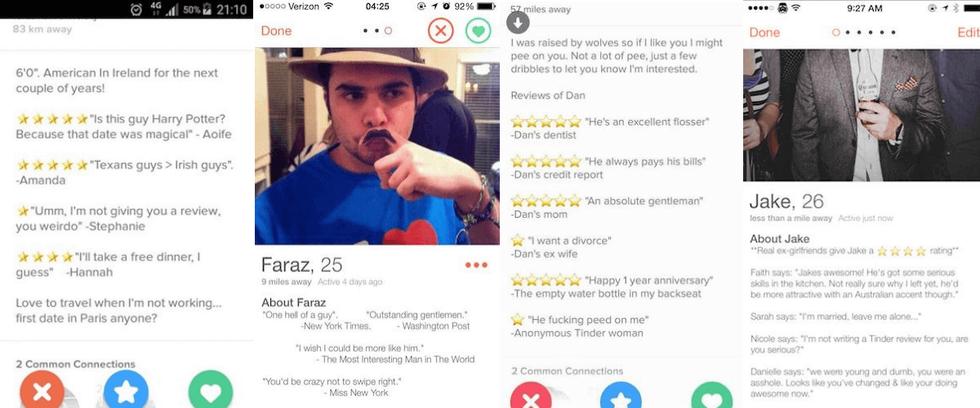
Task: Tap Done on Jake's profile screen
Action: tap(764, 32)
